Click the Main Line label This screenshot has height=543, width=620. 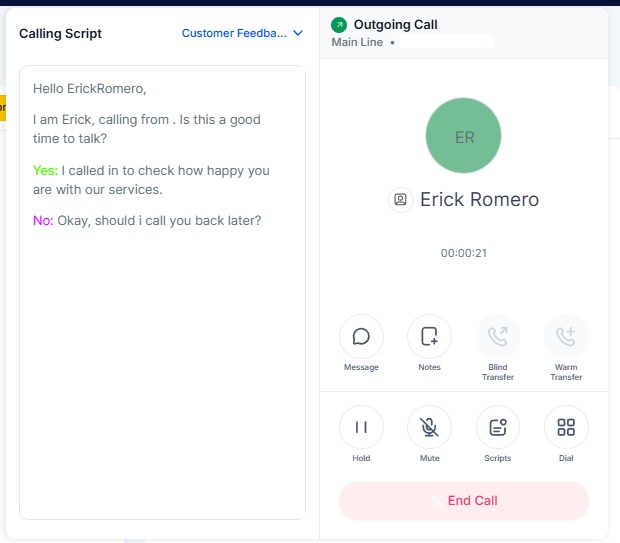point(357,42)
